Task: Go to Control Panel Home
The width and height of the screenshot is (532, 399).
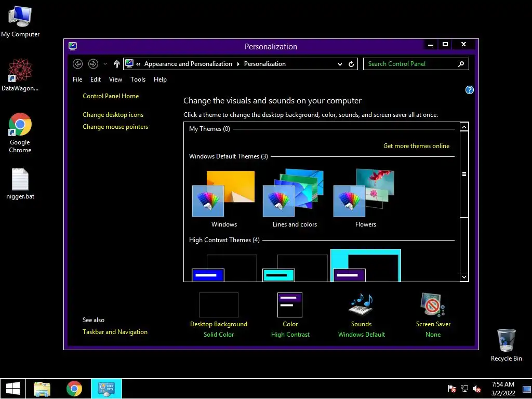Action: [x=111, y=96]
